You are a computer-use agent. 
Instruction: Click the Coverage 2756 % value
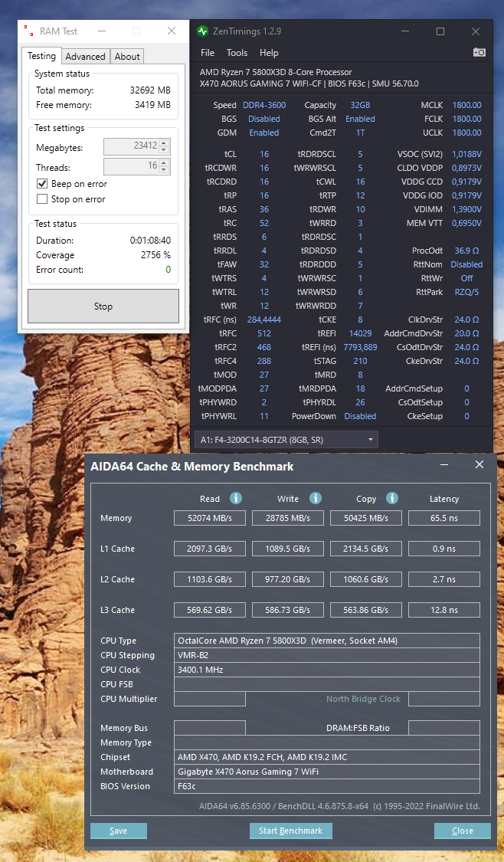click(x=156, y=255)
